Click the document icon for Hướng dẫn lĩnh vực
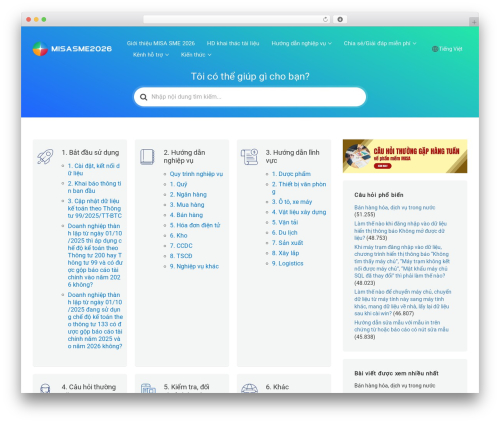This screenshot has width=500, height=423. 249,157
